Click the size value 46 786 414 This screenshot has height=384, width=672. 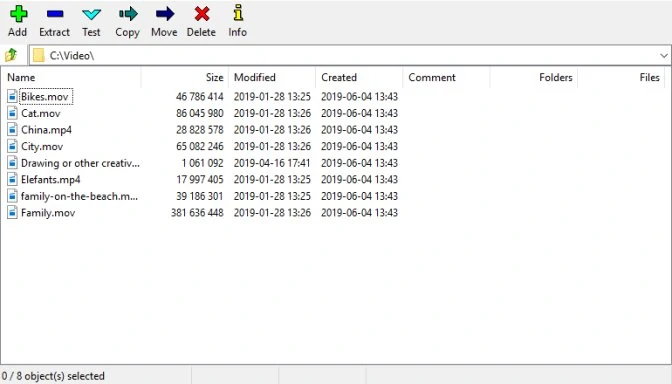[x=200, y=97]
